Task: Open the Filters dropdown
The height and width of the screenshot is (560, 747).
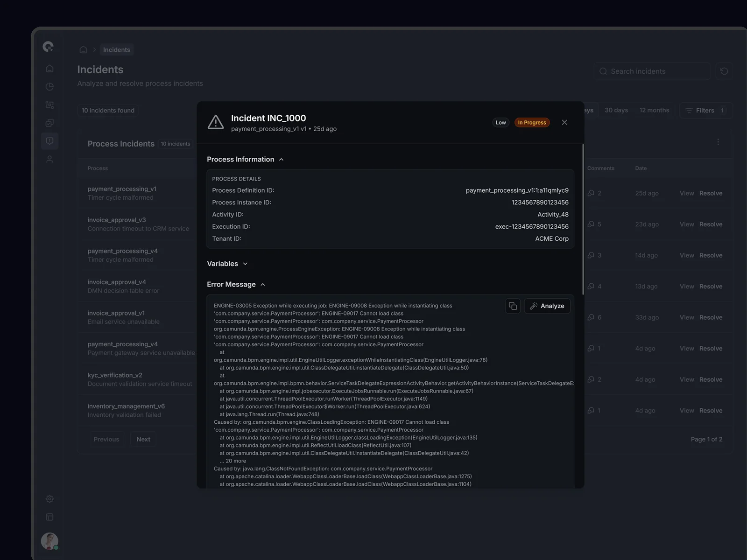Action: 705,111
